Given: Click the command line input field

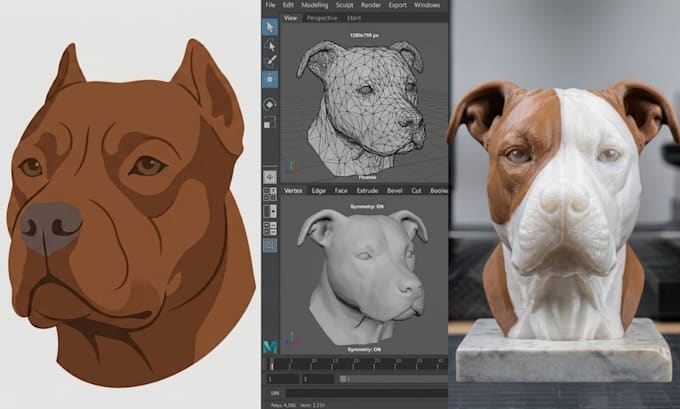Looking at the screenshot, I should point(366,393).
